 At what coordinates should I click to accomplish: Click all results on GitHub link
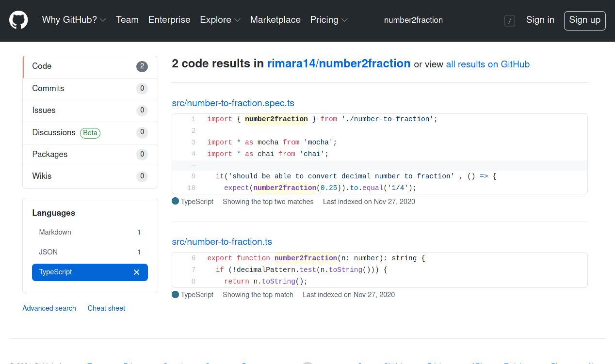(487, 64)
